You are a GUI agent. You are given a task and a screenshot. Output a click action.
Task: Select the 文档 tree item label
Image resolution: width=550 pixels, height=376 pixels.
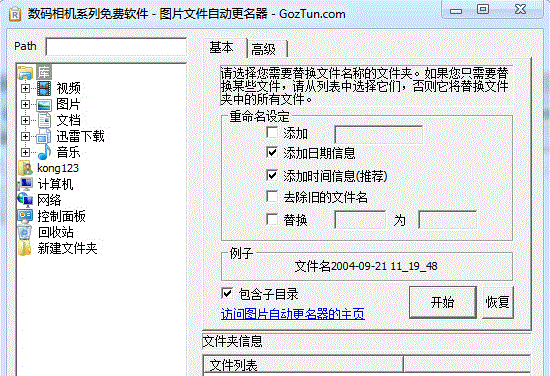(69, 120)
